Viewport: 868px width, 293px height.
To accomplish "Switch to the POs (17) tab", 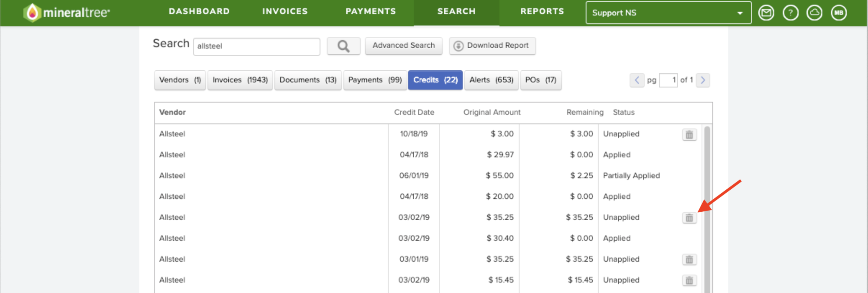I will coord(541,80).
